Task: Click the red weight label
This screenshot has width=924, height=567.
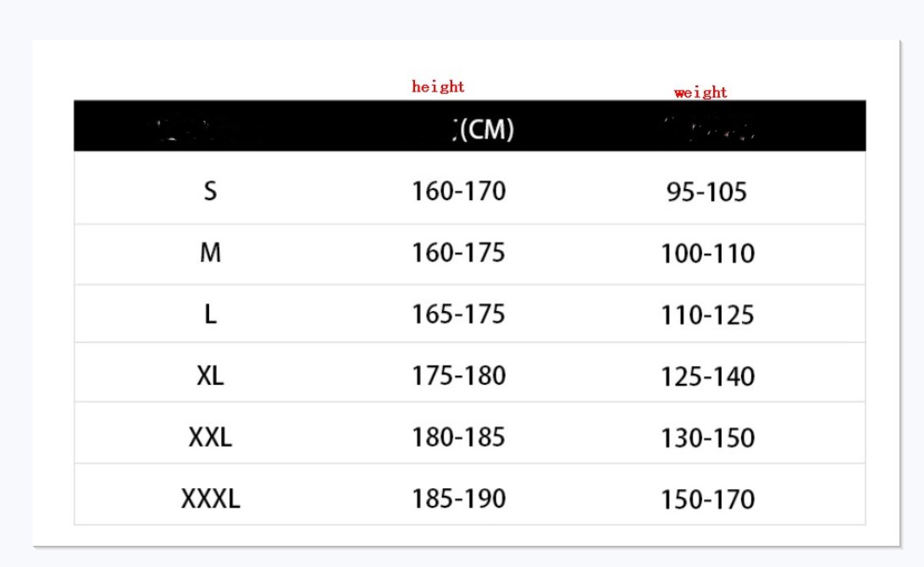Action: click(700, 92)
